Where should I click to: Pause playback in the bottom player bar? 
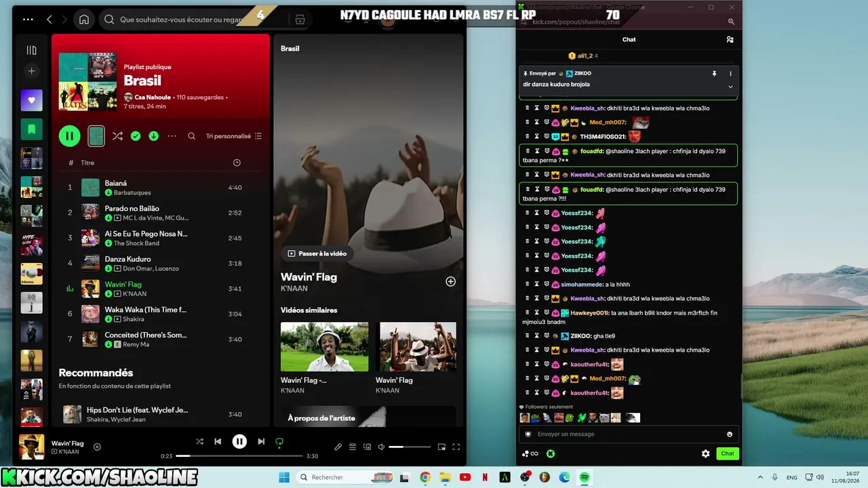click(239, 441)
